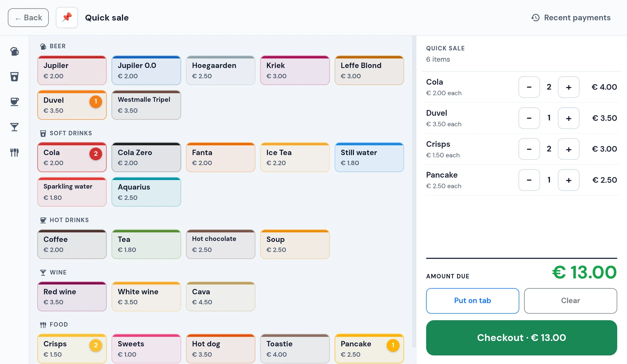Decrease Cola quantity with minus
This screenshot has width=627, height=364.
[529, 87]
